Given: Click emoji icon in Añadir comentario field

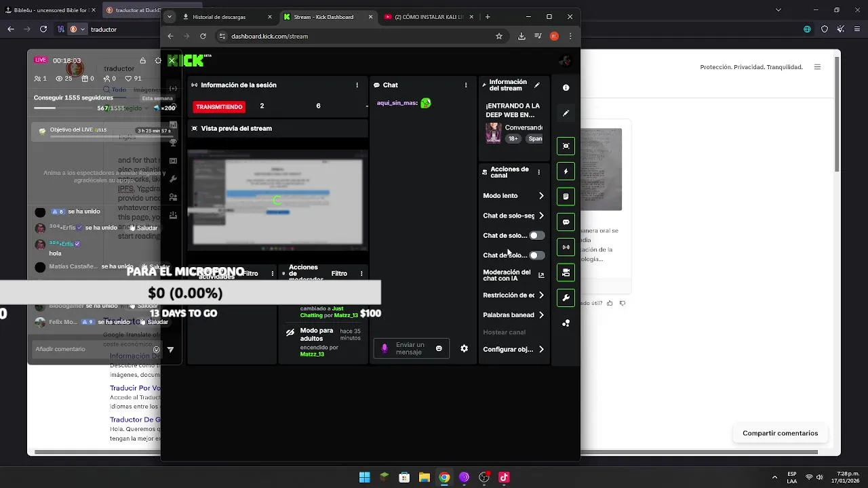Looking at the screenshot, I should pos(156,350).
